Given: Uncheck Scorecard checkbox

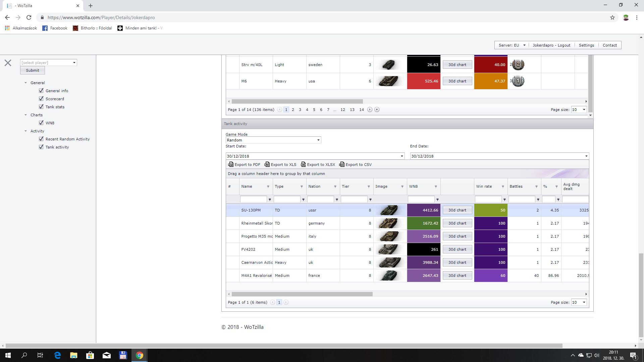Looking at the screenshot, I should pyautogui.click(x=41, y=99).
